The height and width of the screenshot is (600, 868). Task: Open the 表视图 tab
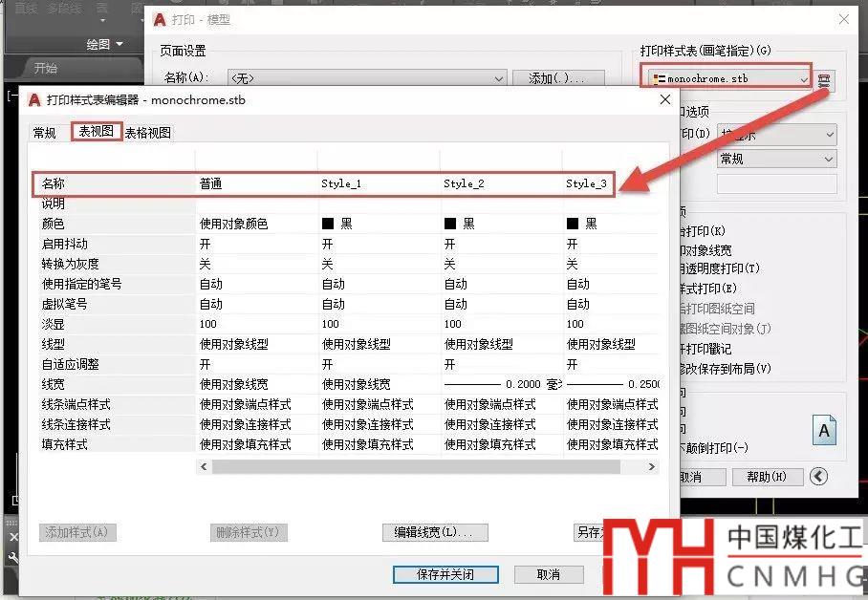pos(97,132)
